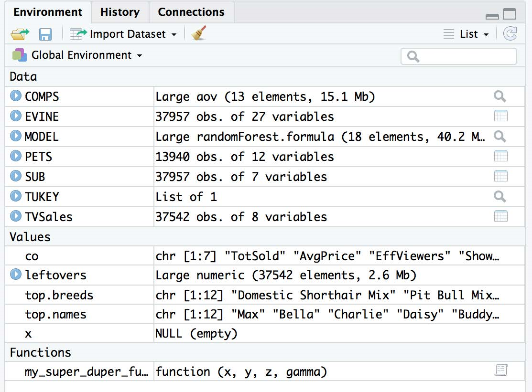Refresh the environment with circular arrow icon
The image size is (532, 392).
click(510, 33)
